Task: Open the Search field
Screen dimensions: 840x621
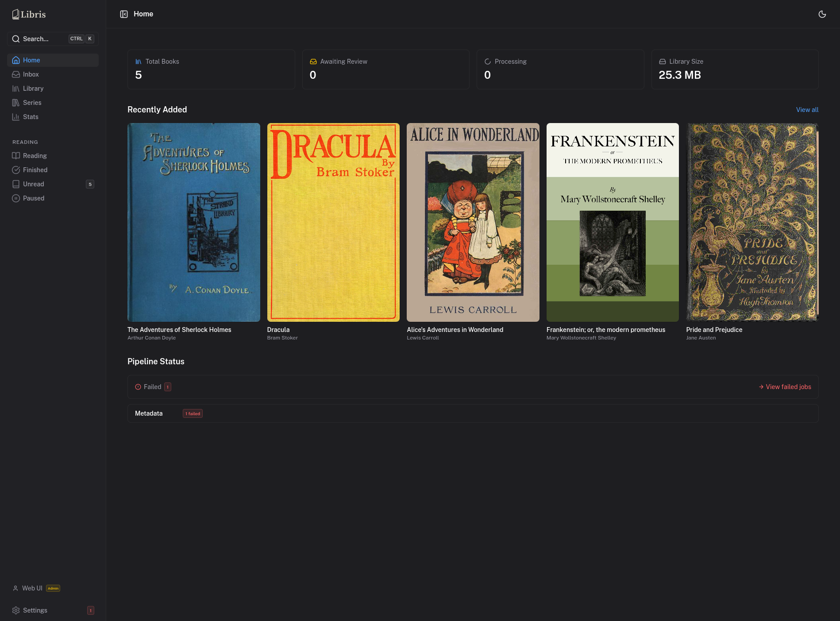Action: (53, 39)
